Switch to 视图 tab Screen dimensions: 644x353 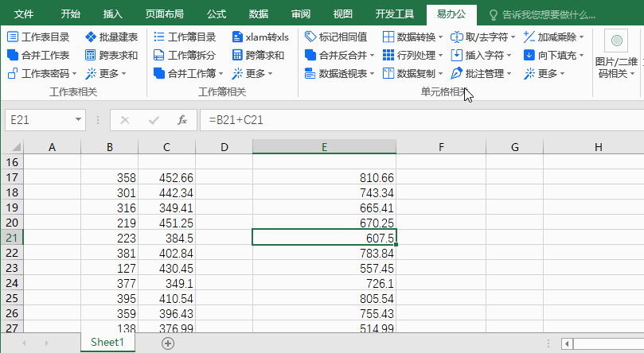point(342,14)
